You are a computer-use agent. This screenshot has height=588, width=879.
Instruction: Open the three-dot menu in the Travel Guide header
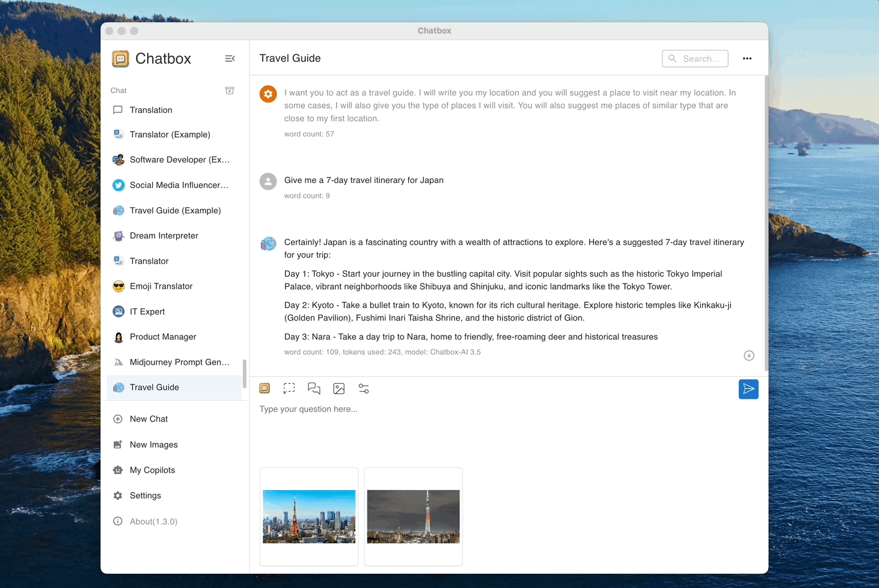tap(747, 58)
